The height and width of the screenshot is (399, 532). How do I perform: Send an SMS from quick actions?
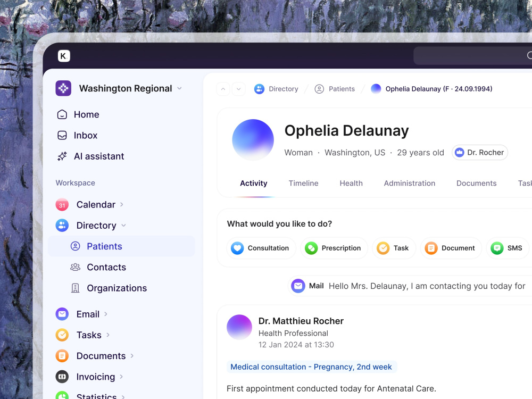point(508,248)
